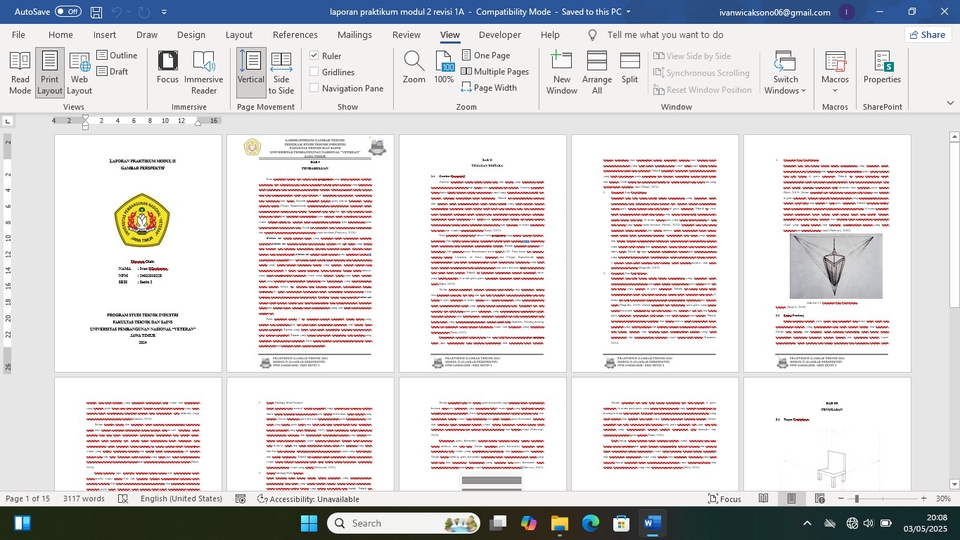Open Switch Windows dropdown
The height and width of the screenshot is (540, 960).
pos(785,73)
